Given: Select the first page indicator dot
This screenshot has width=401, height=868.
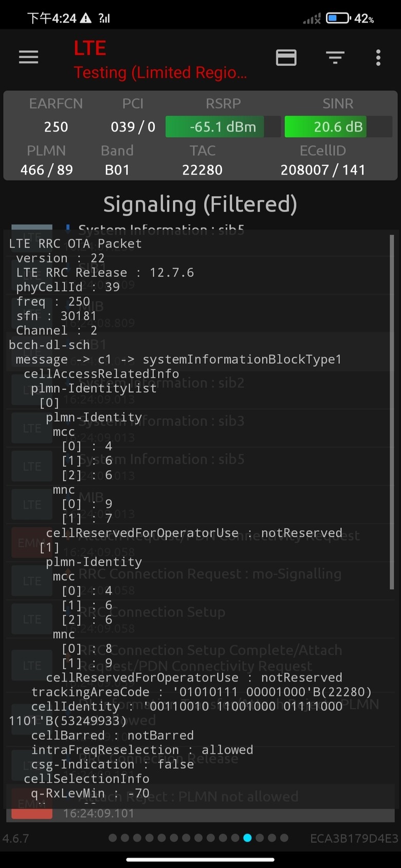Looking at the screenshot, I should click(113, 838).
